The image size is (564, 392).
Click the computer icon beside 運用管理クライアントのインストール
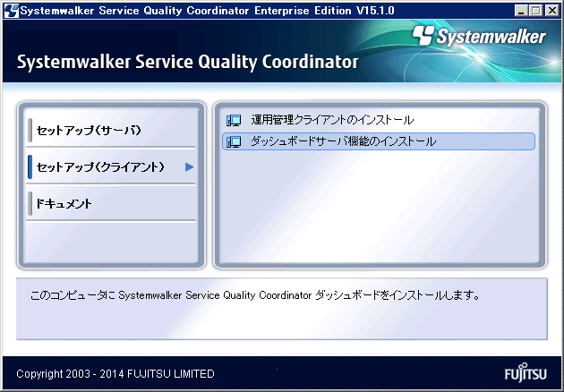pyautogui.click(x=234, y=120)
